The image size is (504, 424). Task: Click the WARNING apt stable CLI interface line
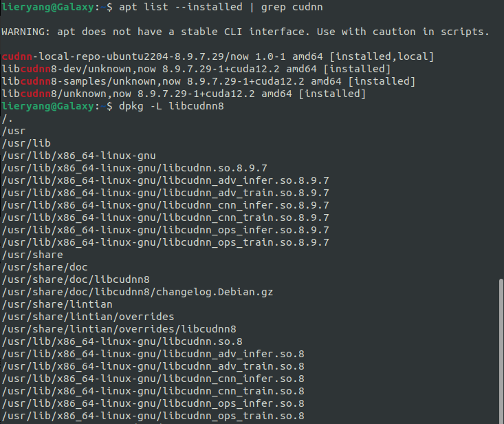[x=245, y=32]
